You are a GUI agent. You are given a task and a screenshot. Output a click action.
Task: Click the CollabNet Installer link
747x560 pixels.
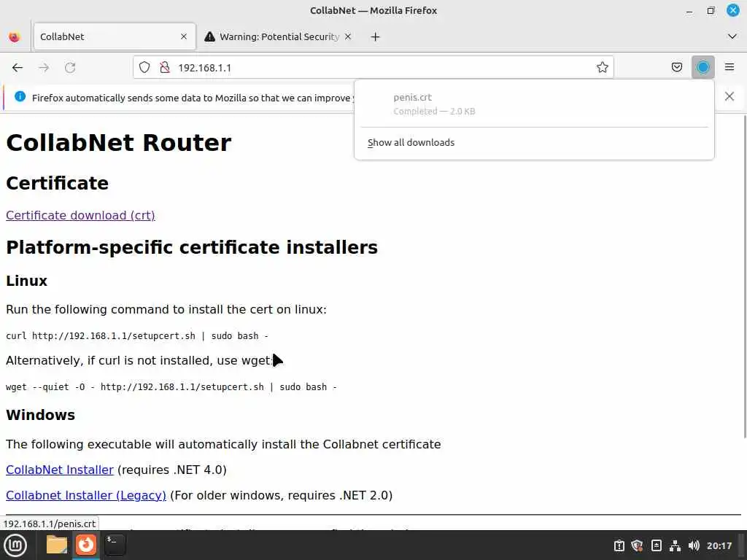pyautogui.click(x=60, y=470)
